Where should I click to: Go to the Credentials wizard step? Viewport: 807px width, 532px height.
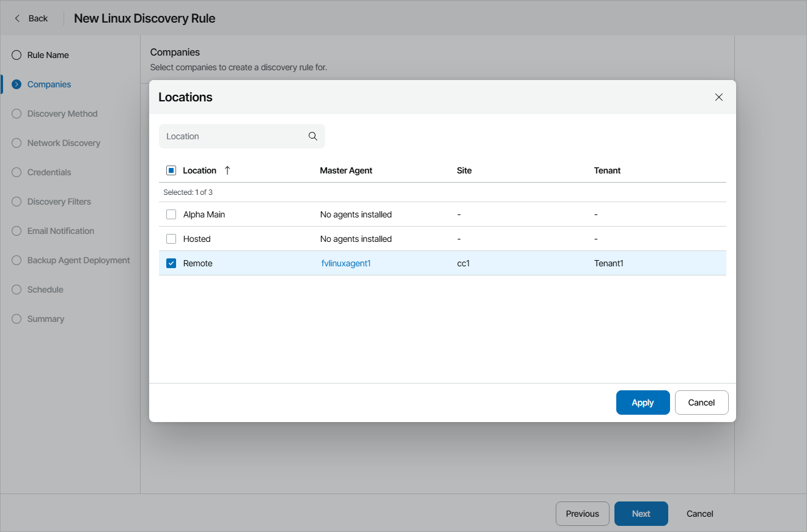pyautogui.click(x=49, y=172)
